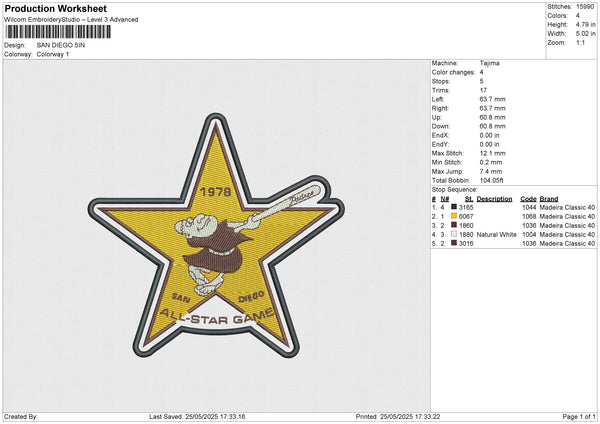The image size is (600, 424).
Task: Click the 'Color changes:' label
Action: coord(453,72)
